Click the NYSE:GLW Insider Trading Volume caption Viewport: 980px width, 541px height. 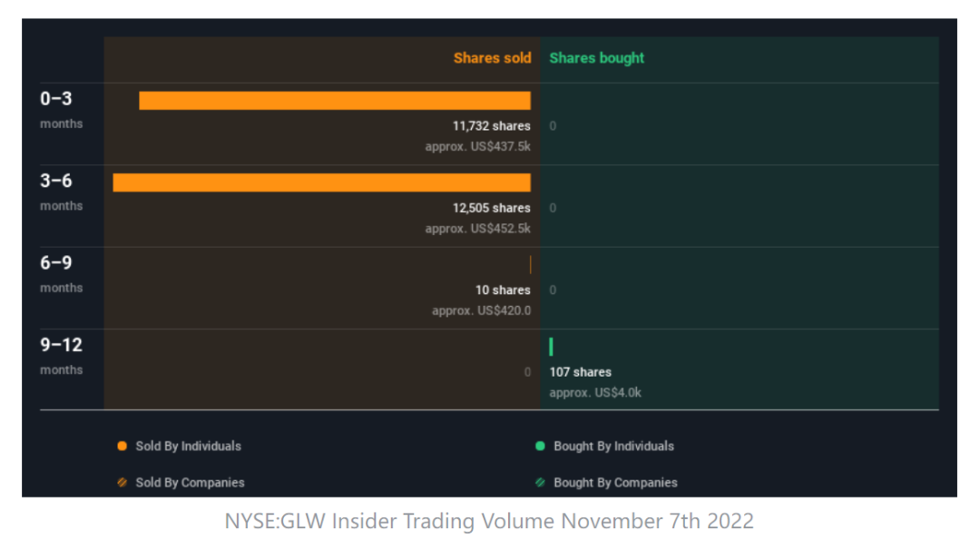(x=489, y=522)
